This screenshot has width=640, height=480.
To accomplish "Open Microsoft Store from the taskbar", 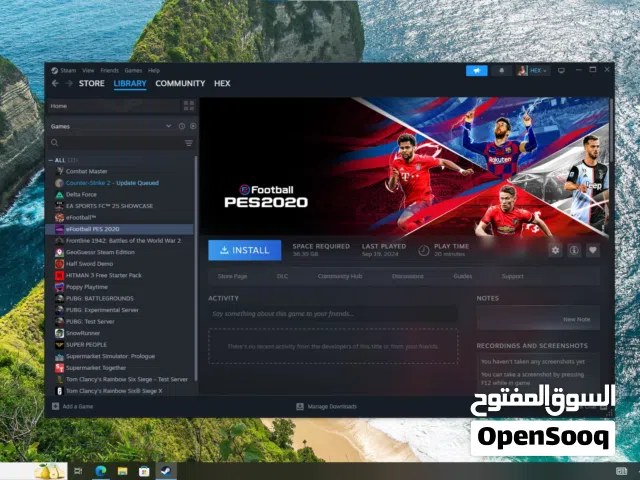I will [144, 471].
